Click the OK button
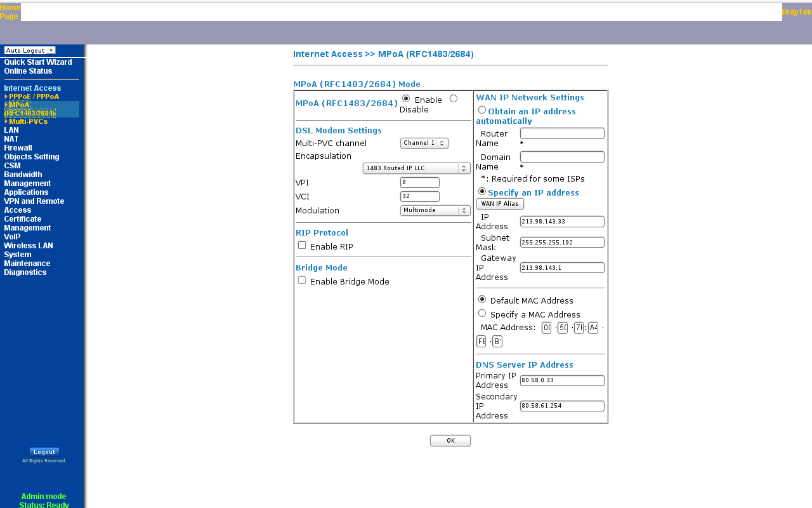 (450, 441)
